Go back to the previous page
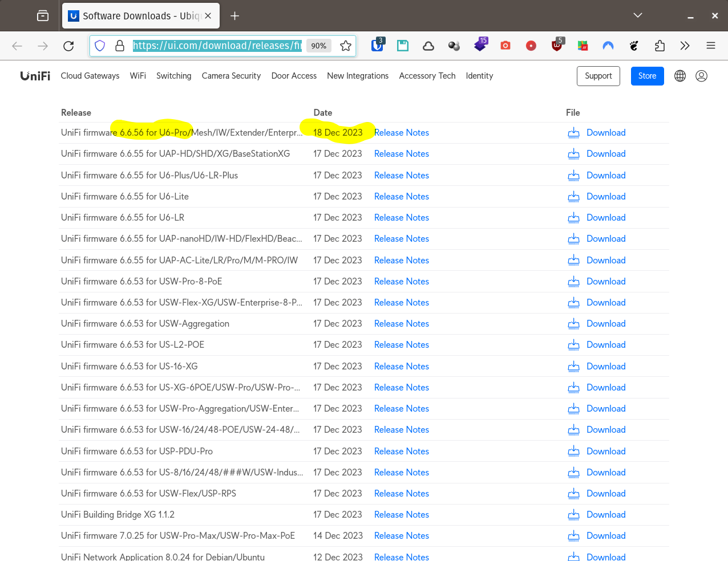 point(17,46)
